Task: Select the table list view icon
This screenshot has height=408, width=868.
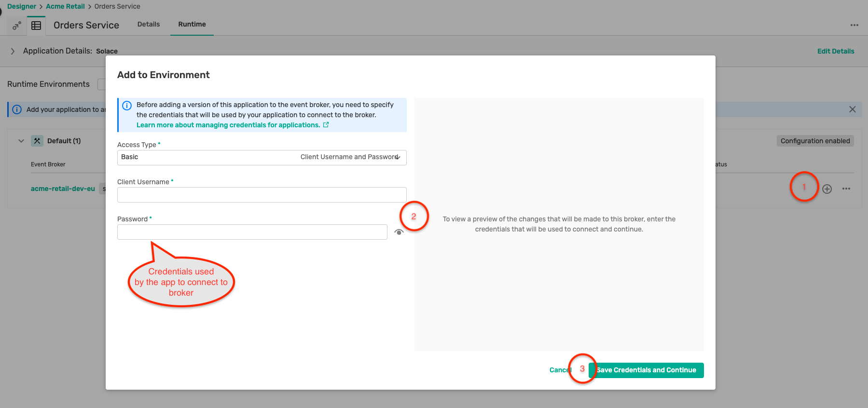Action: coord(36,26)
